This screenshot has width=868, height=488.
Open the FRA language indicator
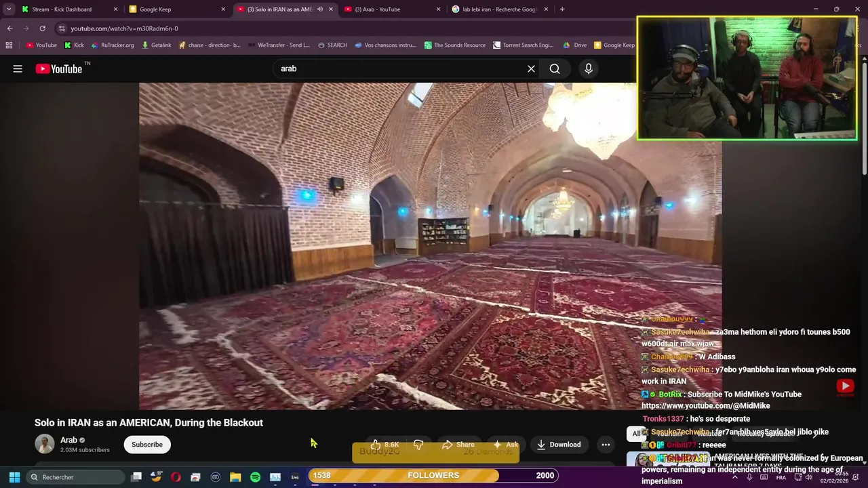click(781, 477)
